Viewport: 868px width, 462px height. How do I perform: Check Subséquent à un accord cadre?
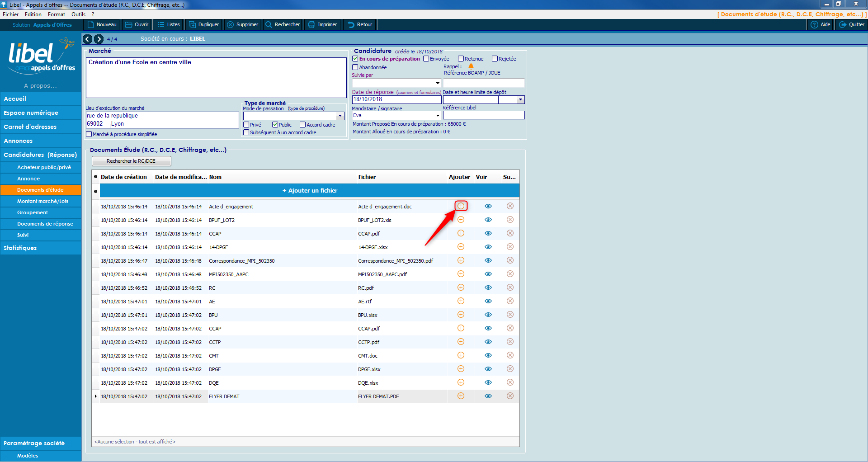[246, 132]
